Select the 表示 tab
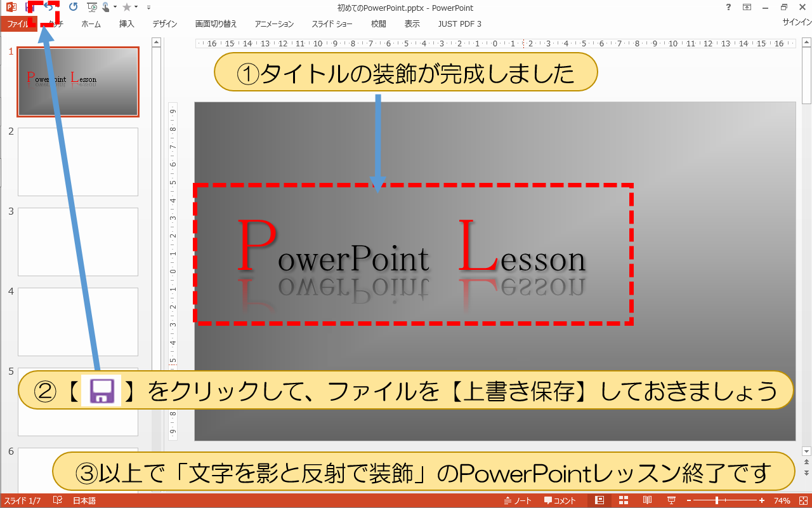This screenshot has width=812, height=508. pyautogui.click(x=412, y=23)
